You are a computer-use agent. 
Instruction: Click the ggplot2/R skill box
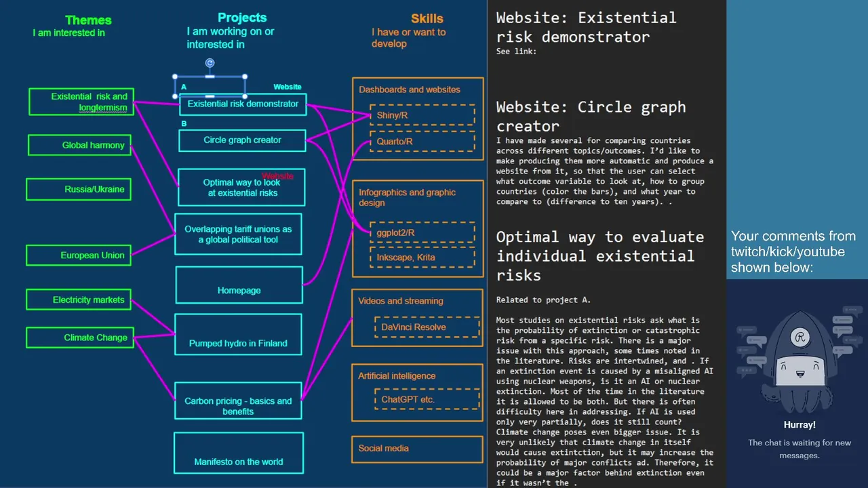pos(422,232)
